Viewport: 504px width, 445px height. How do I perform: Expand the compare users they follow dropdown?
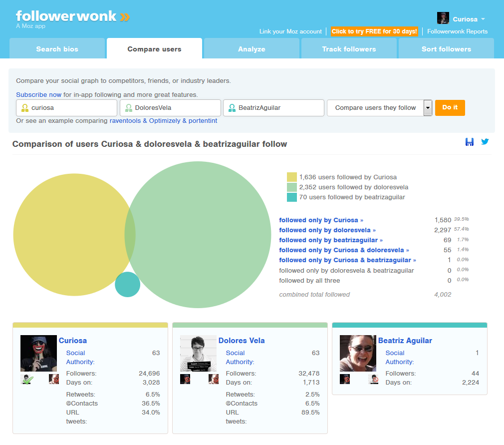(427, 107)
